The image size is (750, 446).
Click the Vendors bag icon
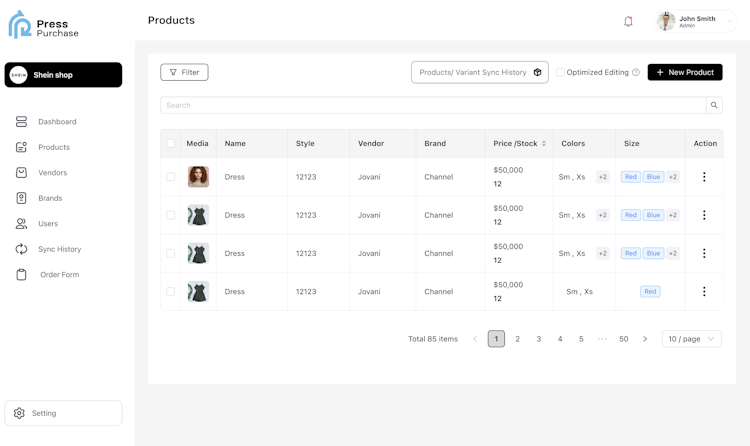pos(21,172)
